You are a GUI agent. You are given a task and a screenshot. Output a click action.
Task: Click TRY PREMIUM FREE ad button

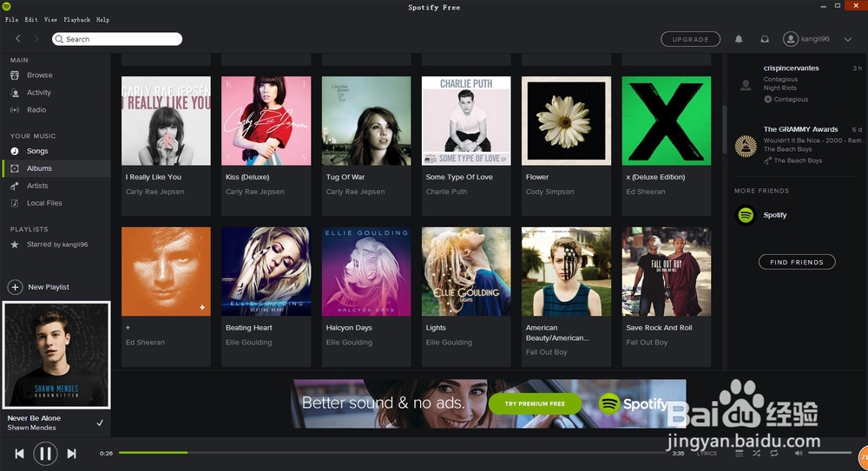click(x=535, y=403)
